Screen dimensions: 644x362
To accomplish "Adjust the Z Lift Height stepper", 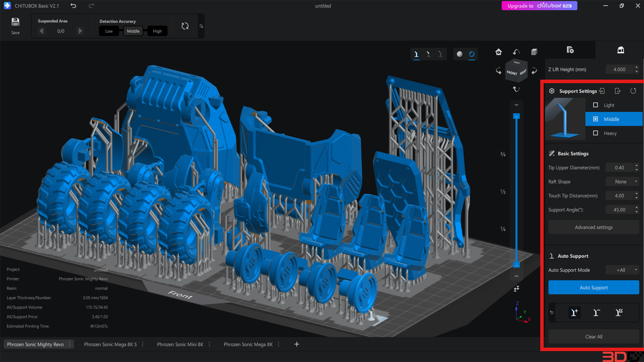I will 636,69.
